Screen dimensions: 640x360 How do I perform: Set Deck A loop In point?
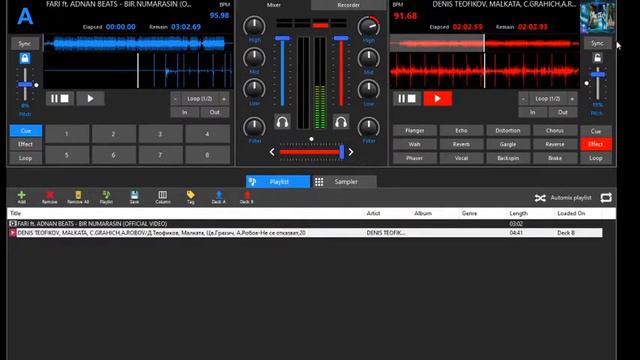(x=184, y=112)
